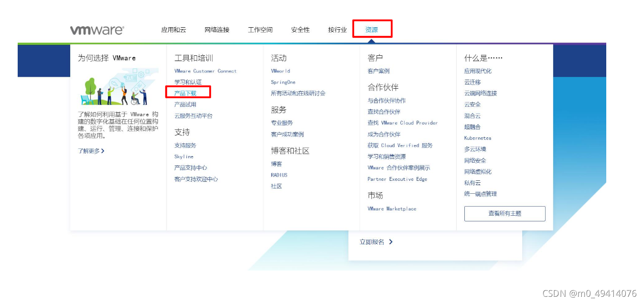Open 网络虚拟化 topic

[478, 171]
